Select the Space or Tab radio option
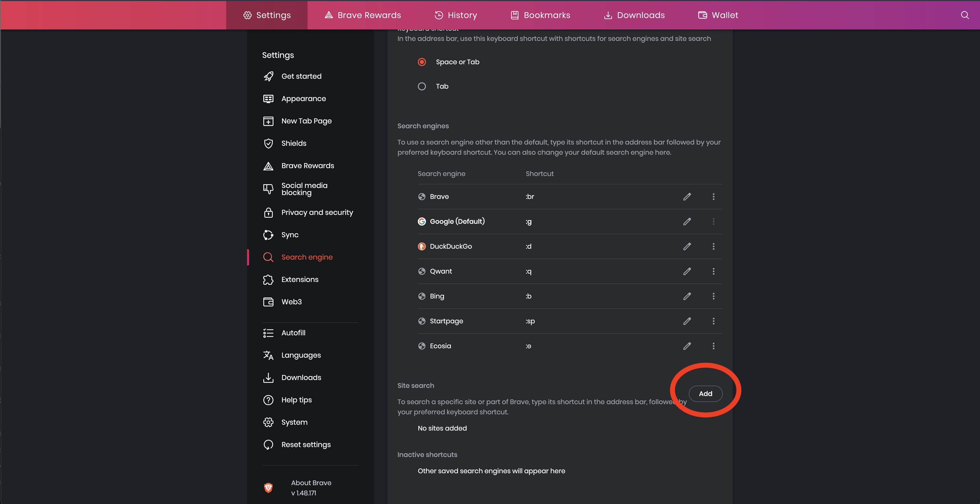980x504 pixels. [x=422, y=62]
